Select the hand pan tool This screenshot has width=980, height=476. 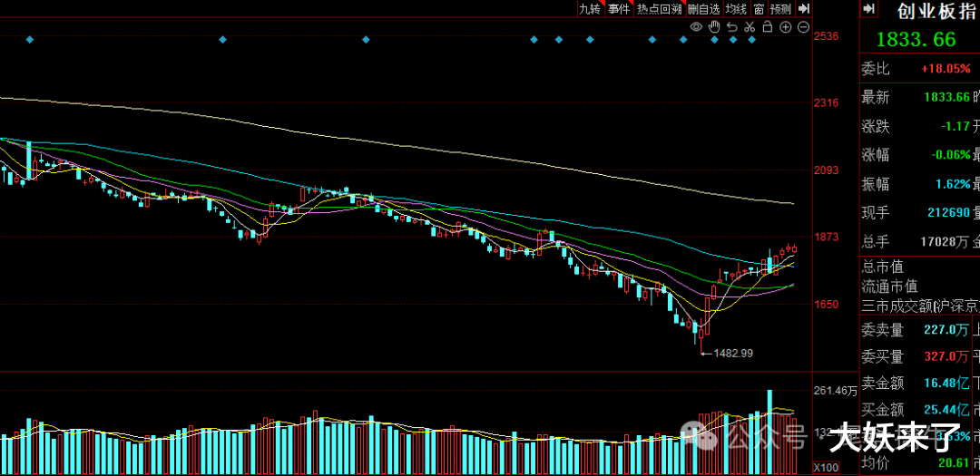[x=714, y=27]
